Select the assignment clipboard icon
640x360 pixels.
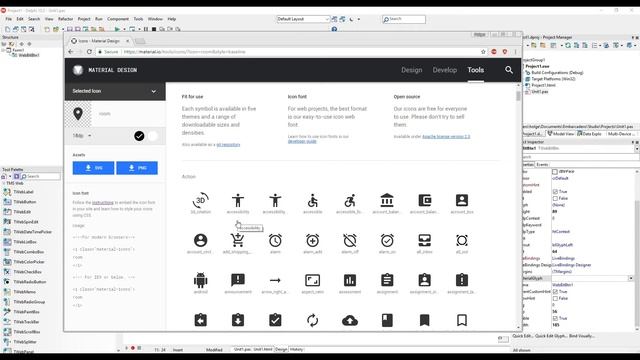coord(387,280)
